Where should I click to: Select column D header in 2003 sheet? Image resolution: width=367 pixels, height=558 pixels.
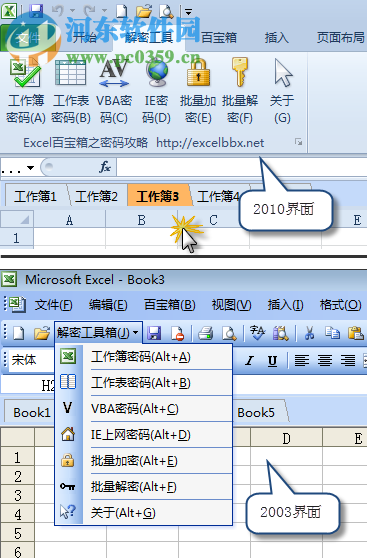286,439
